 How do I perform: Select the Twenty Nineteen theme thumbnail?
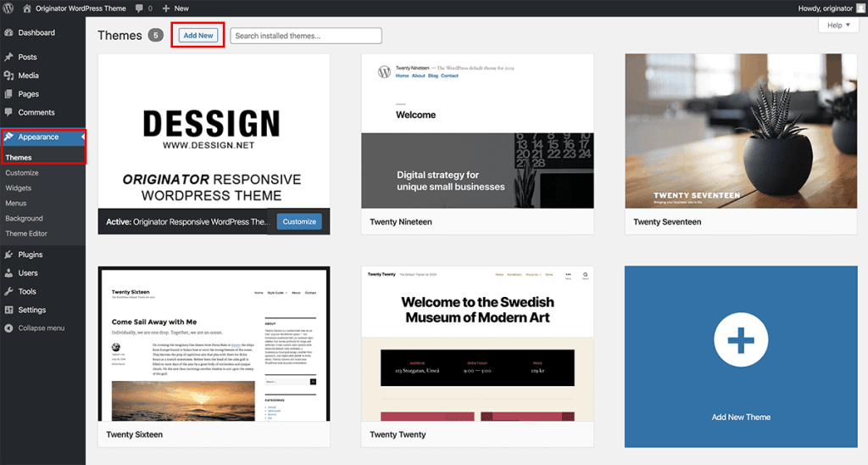tap(477, 131)
